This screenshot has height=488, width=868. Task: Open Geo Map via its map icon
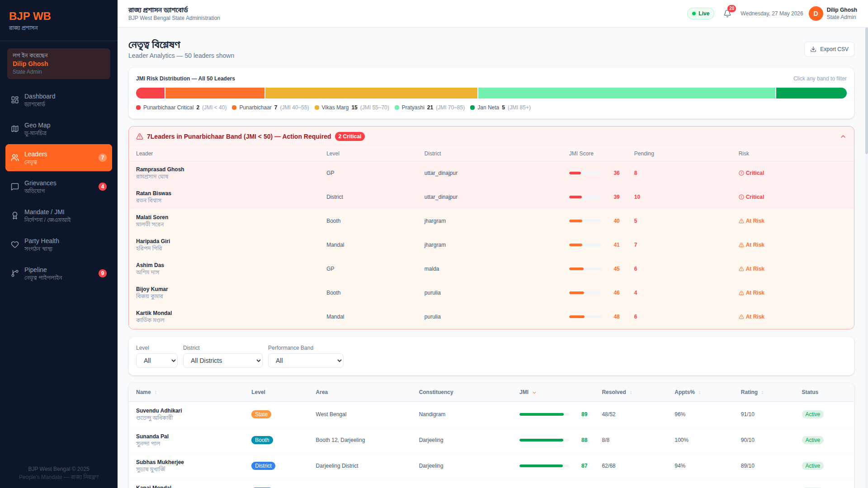pos(15,129)
